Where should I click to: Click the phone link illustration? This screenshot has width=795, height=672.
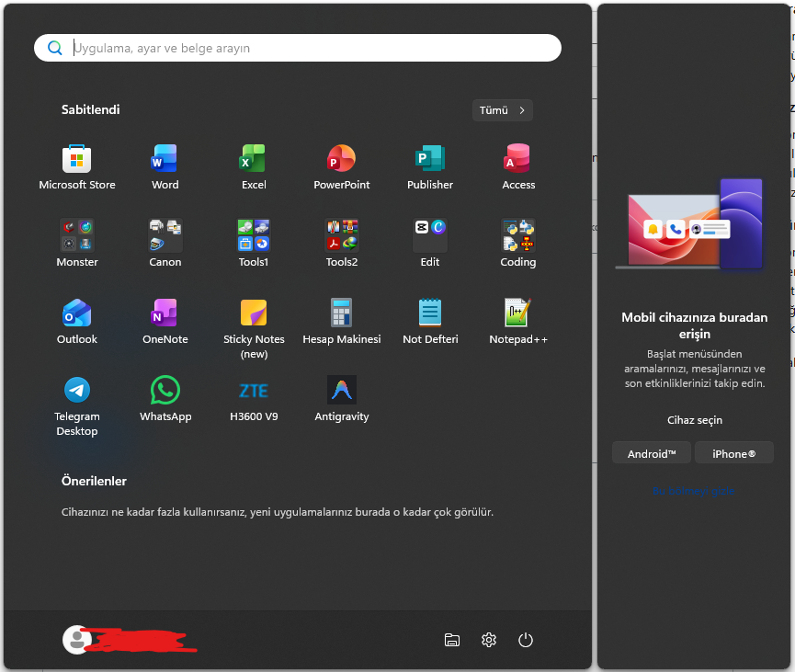point(689,223)
